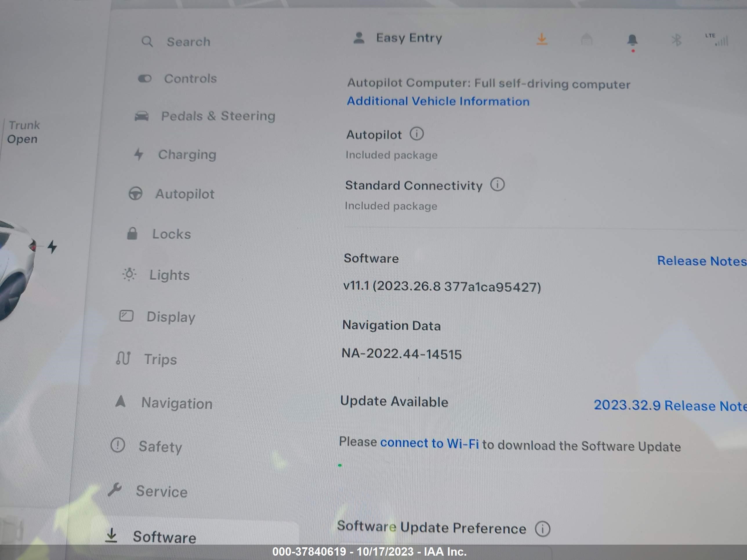The height and width of the screenshot is (560, 747).
Task: Tap the Charging lightning bolt icon
Action: click(x=138, y=154)
